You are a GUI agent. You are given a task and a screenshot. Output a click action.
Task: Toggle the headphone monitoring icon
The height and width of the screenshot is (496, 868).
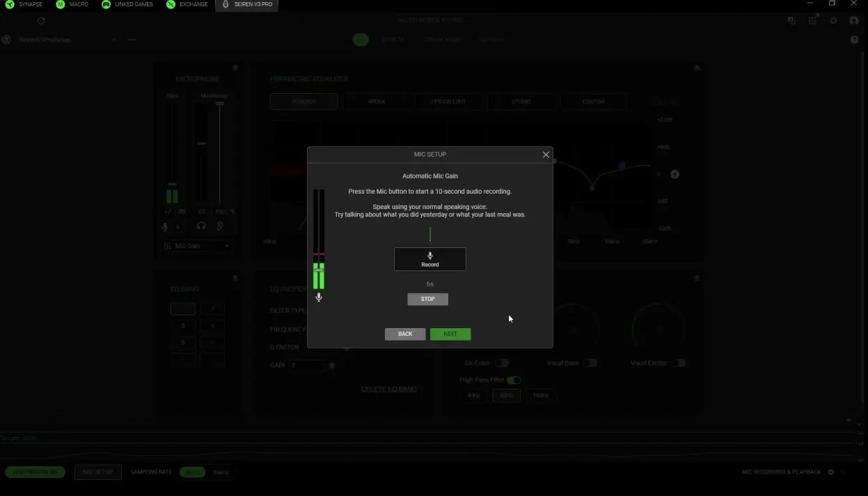point(201,226)
